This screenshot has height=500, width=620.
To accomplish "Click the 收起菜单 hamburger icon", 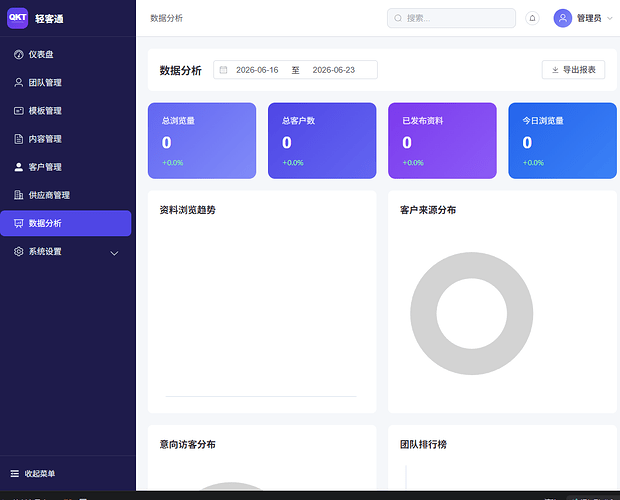I will (x=15, y=474).
